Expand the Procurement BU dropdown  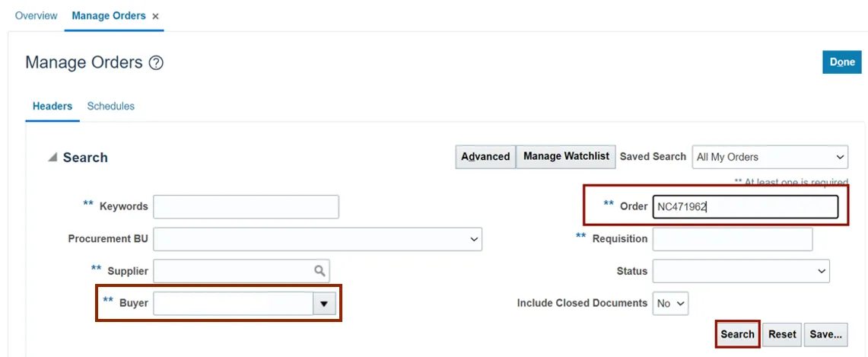474,239
